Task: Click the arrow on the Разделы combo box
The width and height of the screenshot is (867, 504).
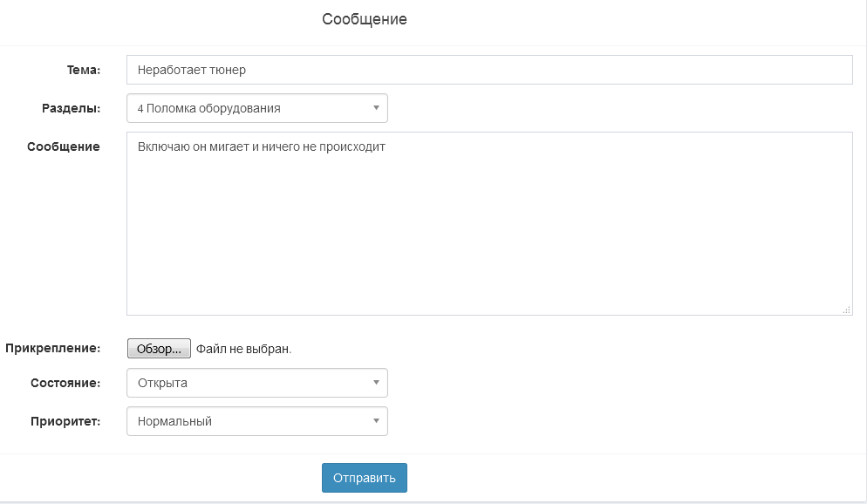Action: [x=376, y=108]
